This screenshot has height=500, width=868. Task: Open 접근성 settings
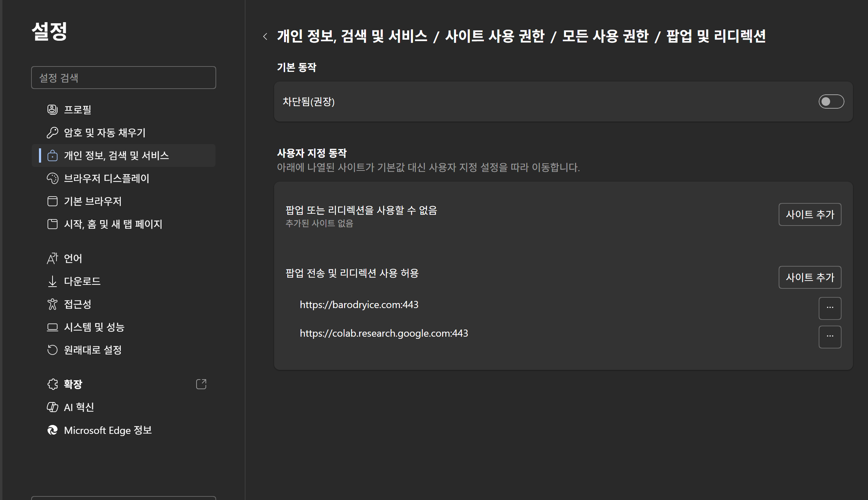click(x=124, y=304)
